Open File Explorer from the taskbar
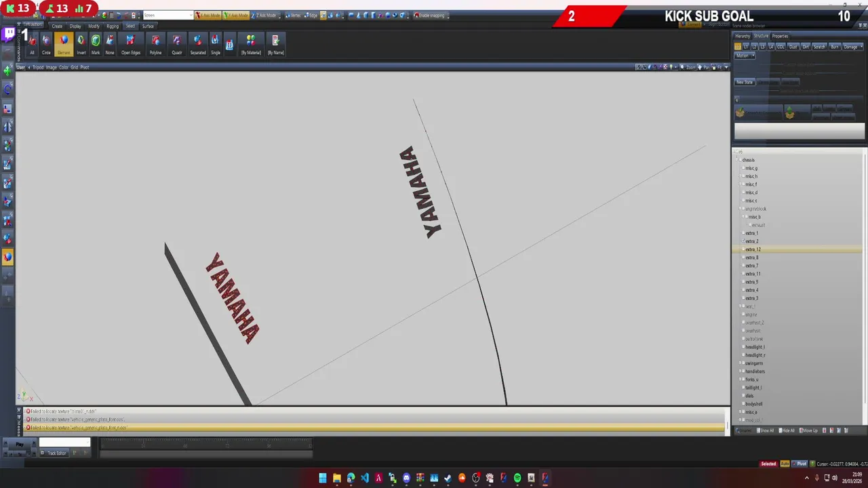Screen dimensions: 868x488 337,478
